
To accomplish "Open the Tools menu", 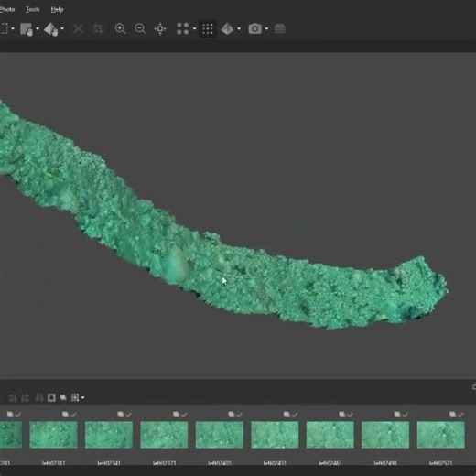I will pyautogui.click(x=33, y=9).
